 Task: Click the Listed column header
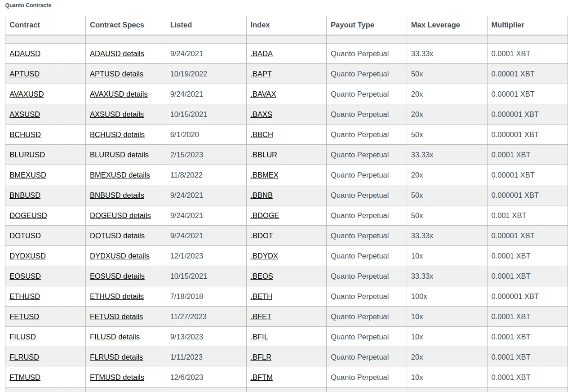point(181,25)
